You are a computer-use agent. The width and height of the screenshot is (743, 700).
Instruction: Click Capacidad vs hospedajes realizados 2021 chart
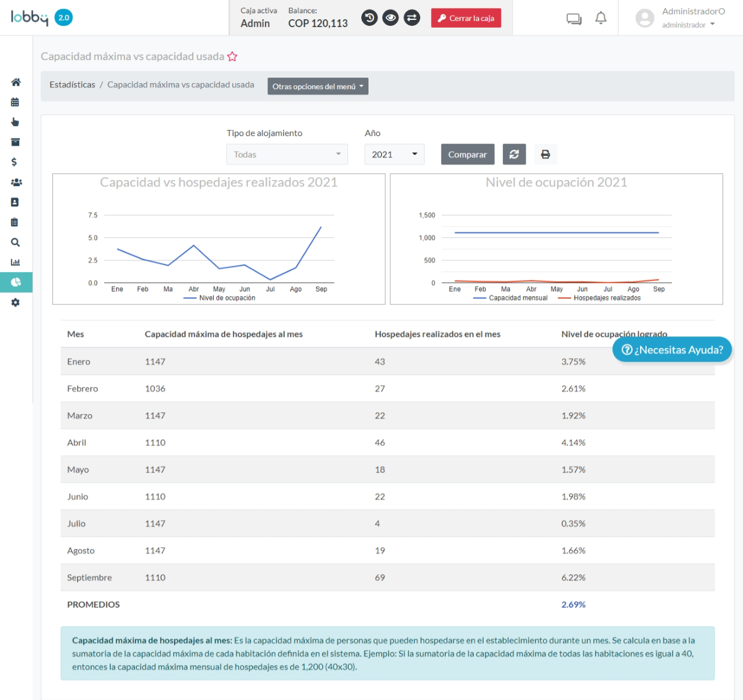tap(219, 239)
